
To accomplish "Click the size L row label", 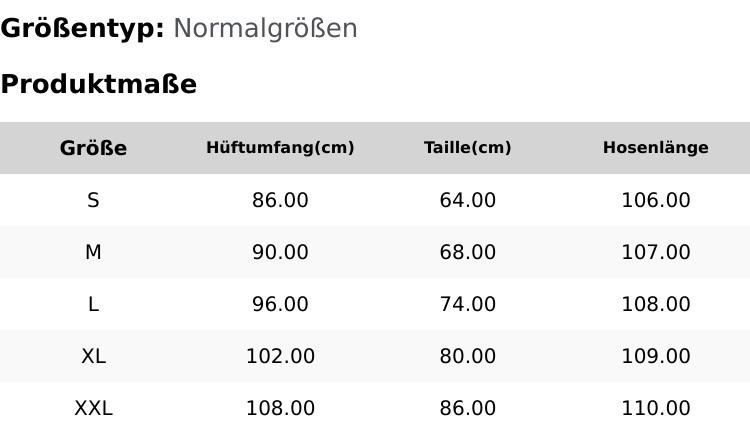I will [93, 304].
